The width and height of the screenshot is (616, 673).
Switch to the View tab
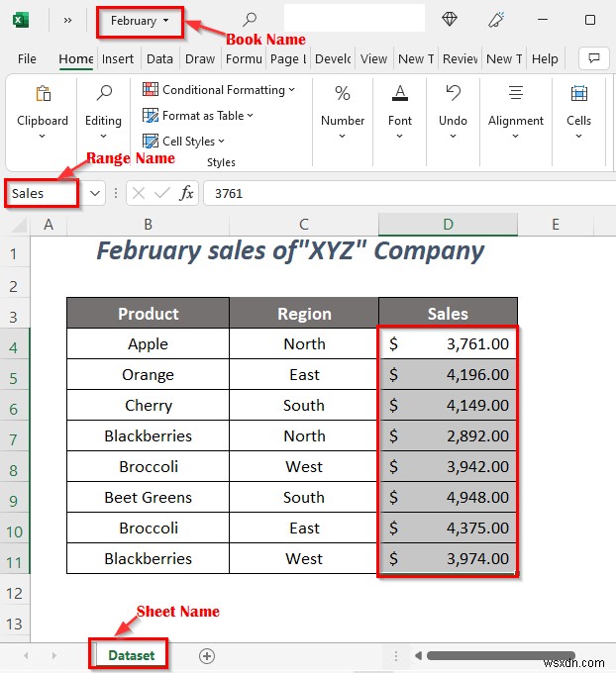[373, 58]
